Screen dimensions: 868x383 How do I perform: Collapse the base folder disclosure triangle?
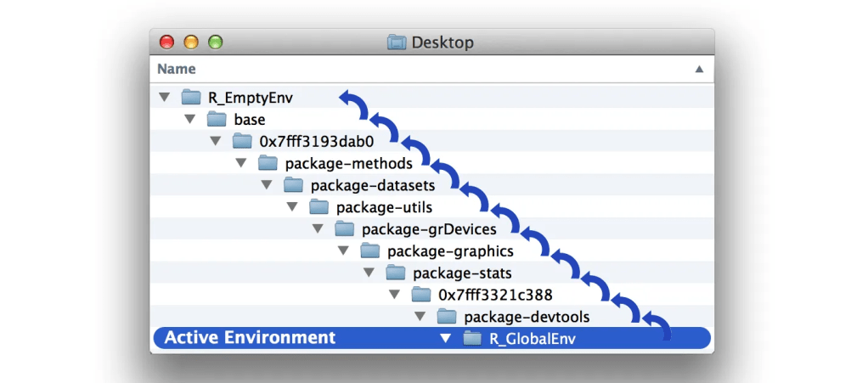pos(189,119)
